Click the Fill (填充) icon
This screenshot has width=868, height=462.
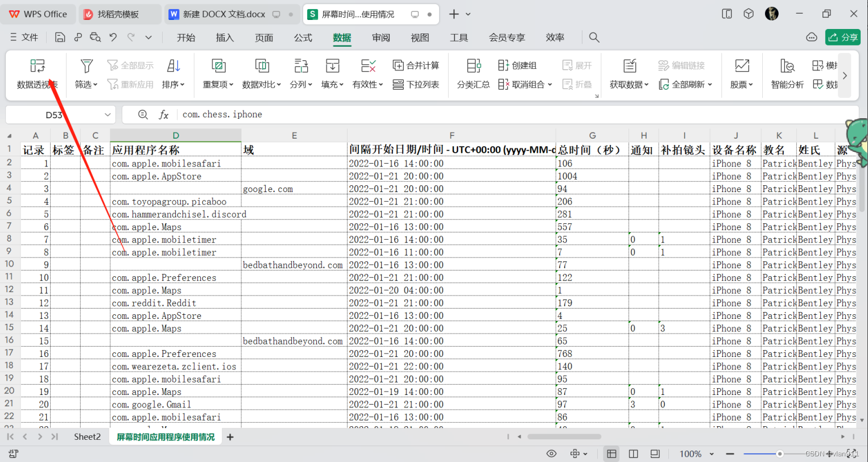click(x=332, y=66)
